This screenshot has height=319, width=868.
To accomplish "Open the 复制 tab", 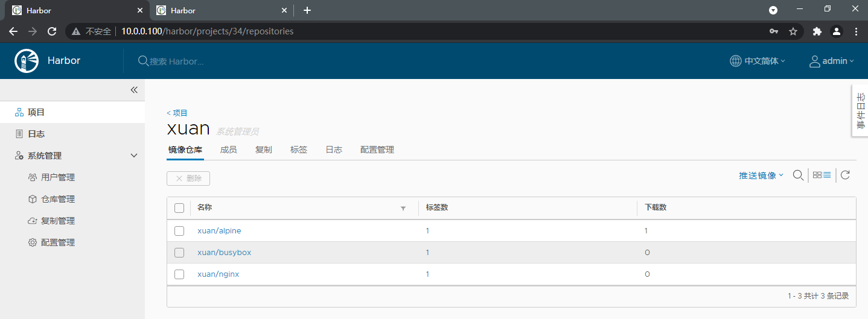I will (264, 150).
